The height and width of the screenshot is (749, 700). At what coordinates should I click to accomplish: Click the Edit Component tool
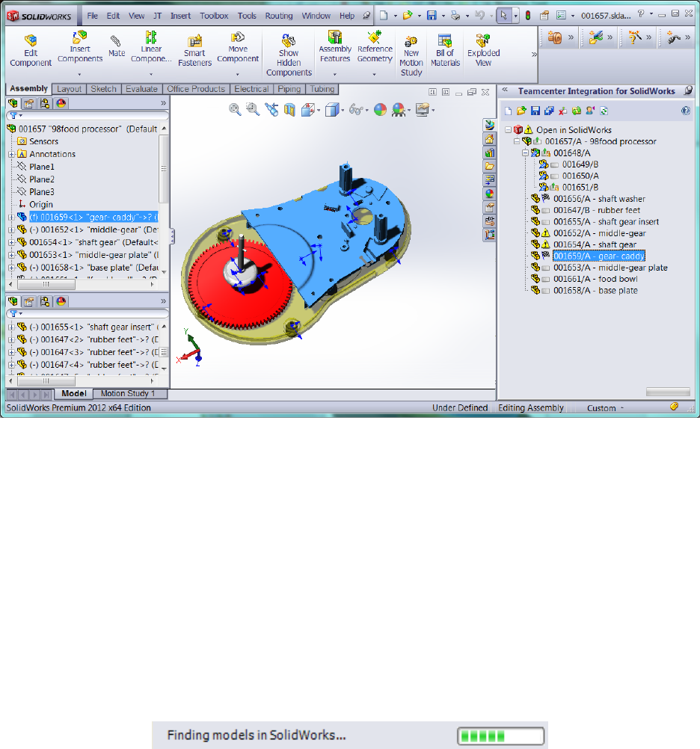click(31, 51)
